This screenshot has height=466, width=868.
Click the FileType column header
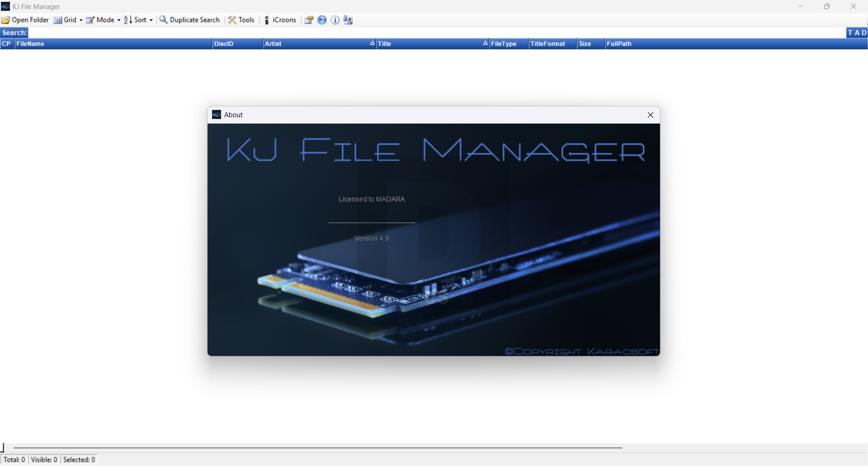point(509,44)
